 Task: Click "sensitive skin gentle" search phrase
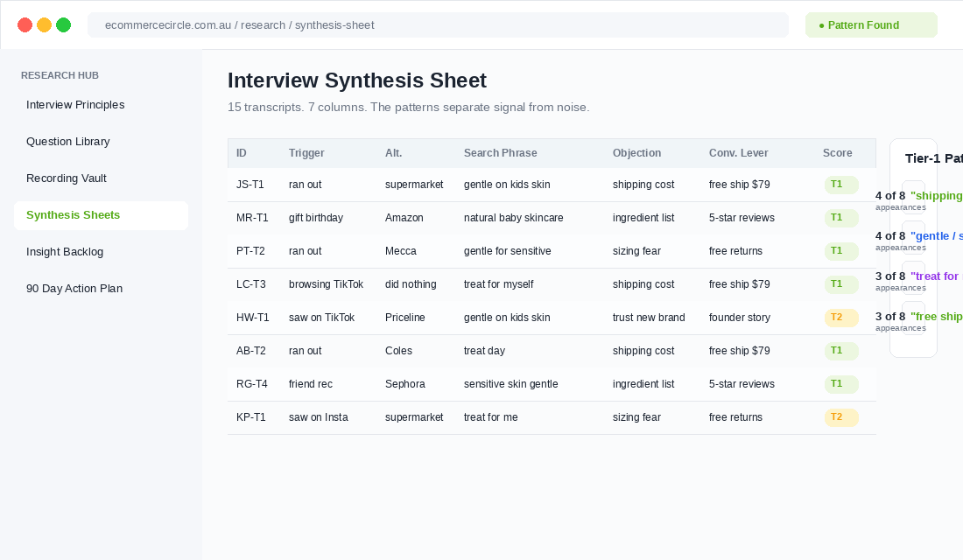511,384
